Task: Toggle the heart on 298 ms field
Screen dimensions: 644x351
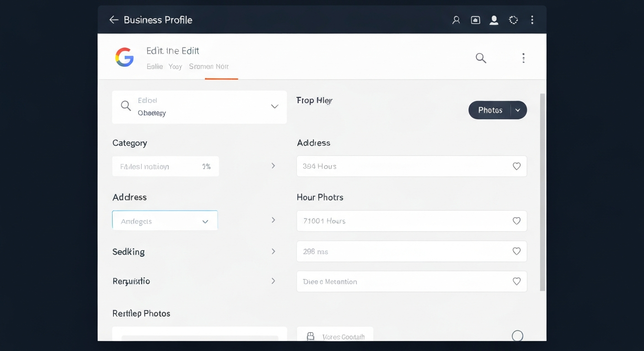Action: (516, 251)
